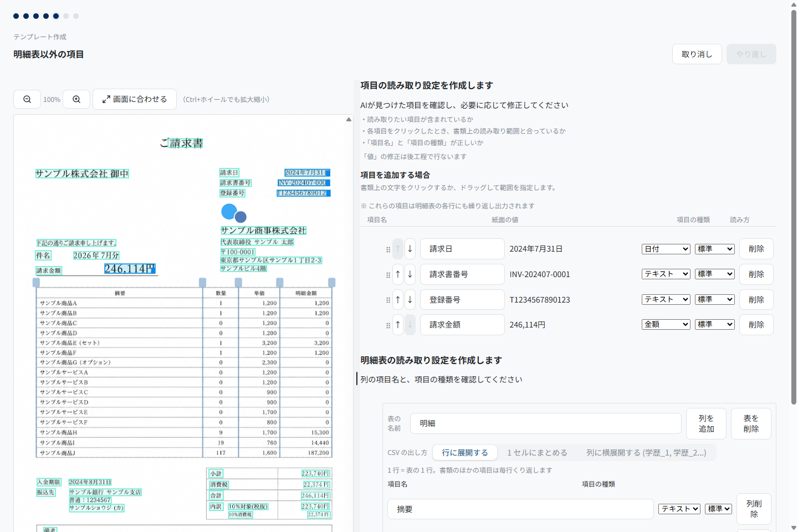Open the 標準 reading dropdown for 請求日

pos(715,249)
